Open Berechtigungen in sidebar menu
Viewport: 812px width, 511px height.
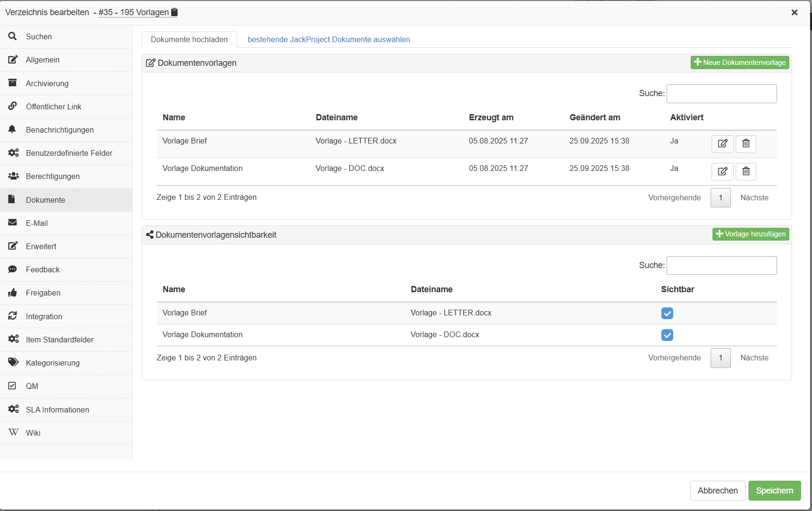(x=53, y=176)
